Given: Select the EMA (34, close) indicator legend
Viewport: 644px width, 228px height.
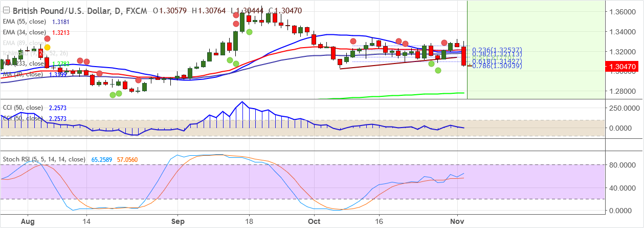Looking at the screenshot, I should (x=24, y=32).
